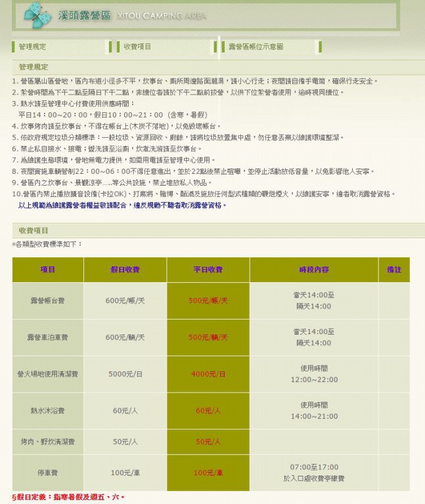425x504 pixels.
Task: Click the 600元/輛/天 holiday price cell
Action: (x=125, y=337)
